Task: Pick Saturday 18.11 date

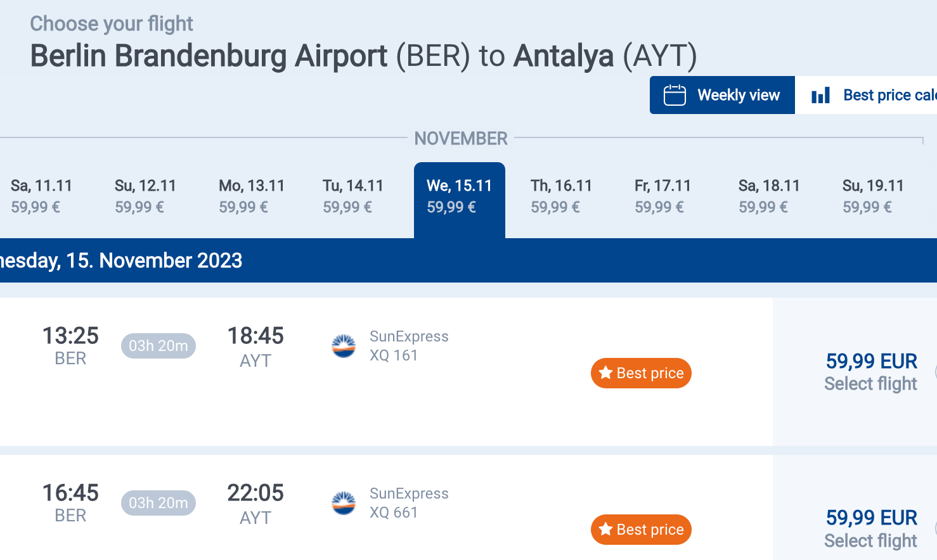Action: coord(769,196)
